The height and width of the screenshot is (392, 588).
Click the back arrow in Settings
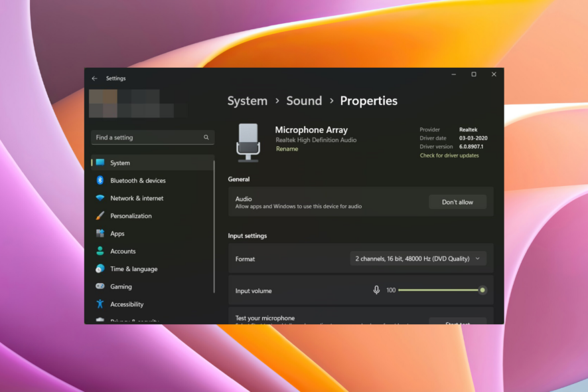click(94, 78)
